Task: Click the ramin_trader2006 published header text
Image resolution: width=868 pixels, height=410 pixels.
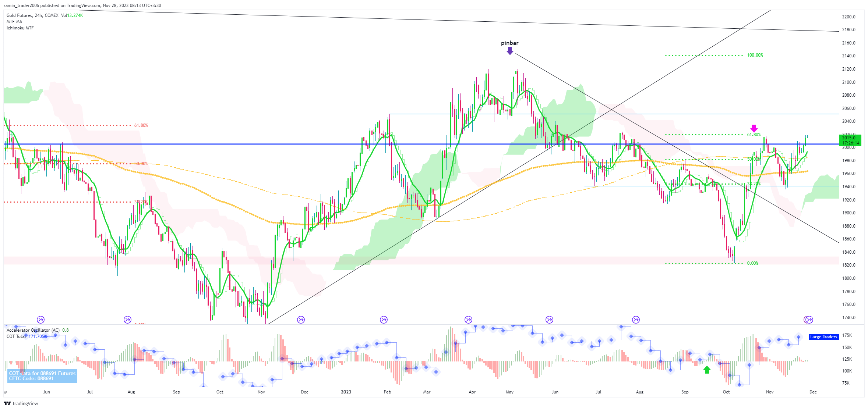Action: [82, 6]
